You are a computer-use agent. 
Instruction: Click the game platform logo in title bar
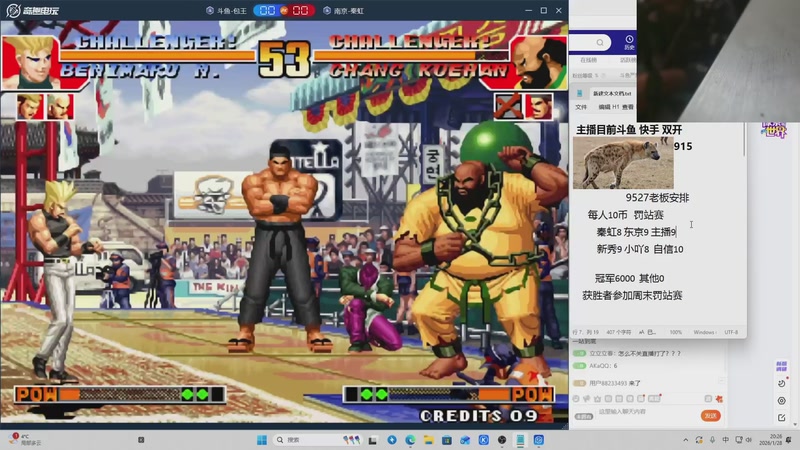pyautogui.click(x=33, y=10)
